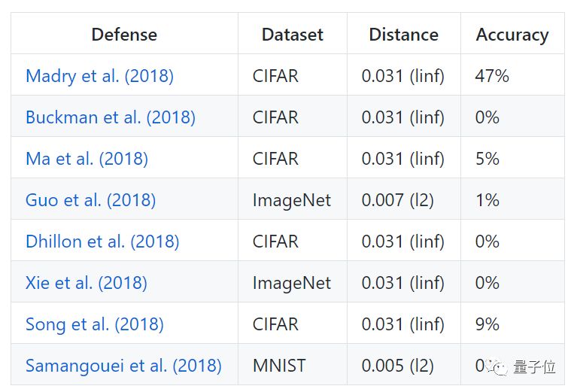Viewport: 574px width, 392px height.
Task: Click the Dataset column header
Action: 293,35
